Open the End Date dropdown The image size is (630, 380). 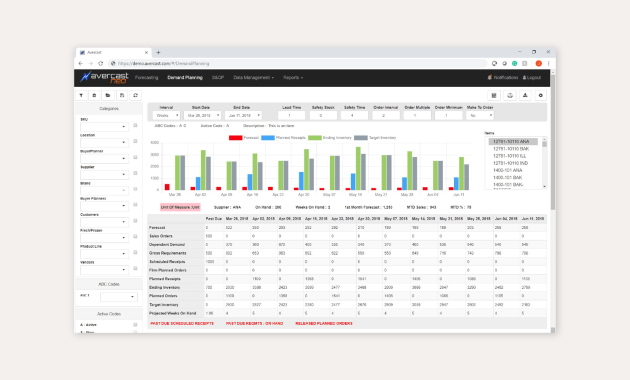[x=243, y=115]
